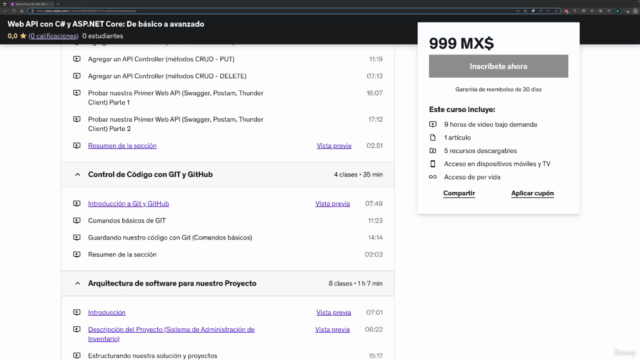
Task: Select the Udemy browser tab
Action: pyautogui.click(x=31, y=4)
